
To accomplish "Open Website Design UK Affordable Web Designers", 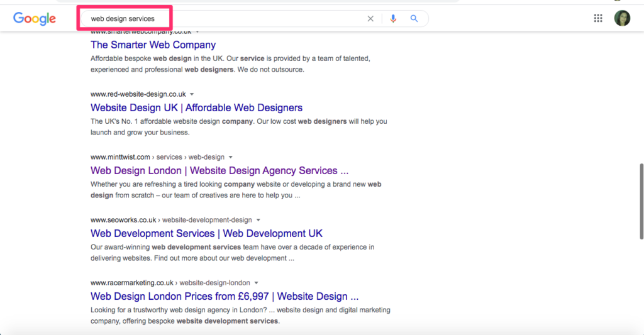I will [196, 107].
